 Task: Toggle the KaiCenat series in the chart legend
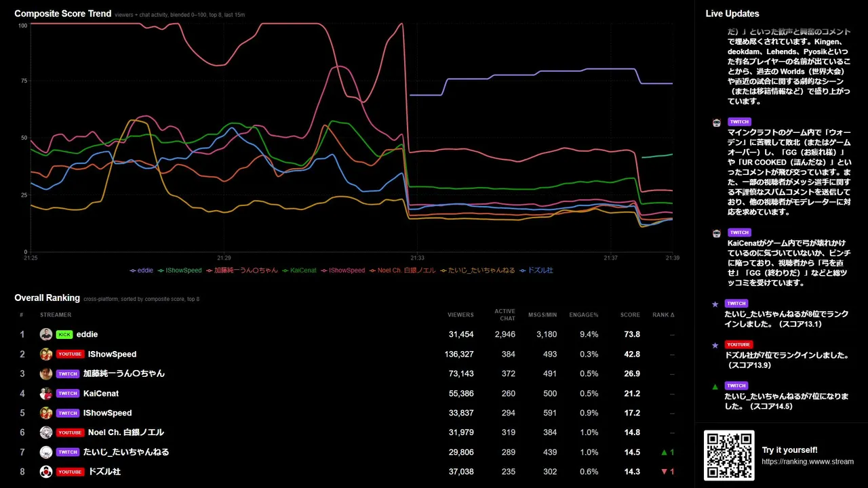299,270
